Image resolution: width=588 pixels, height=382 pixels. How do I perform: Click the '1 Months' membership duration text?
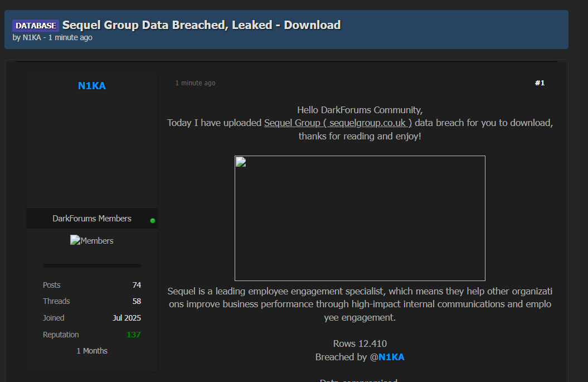pyautogui.click(x=92, y=351)
